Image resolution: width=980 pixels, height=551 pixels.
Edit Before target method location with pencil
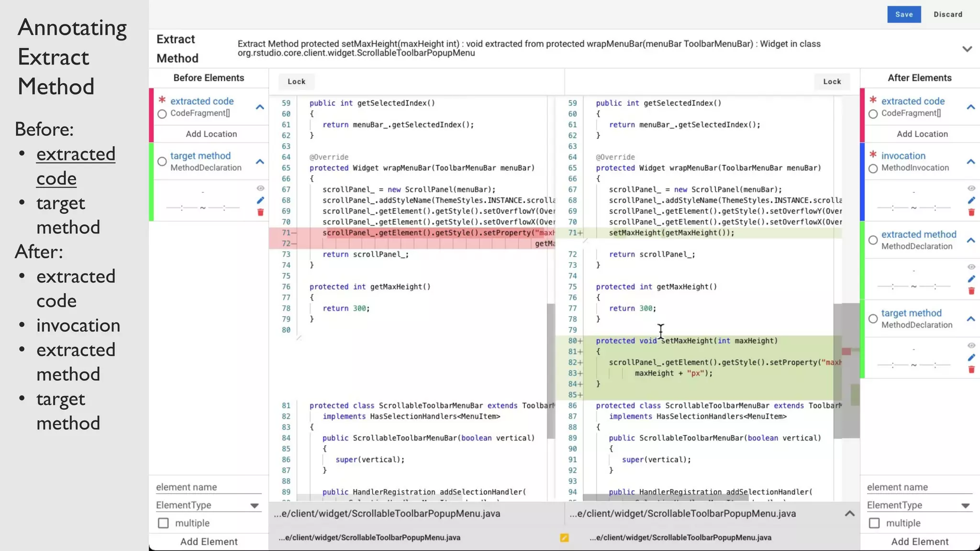(260, 200)
